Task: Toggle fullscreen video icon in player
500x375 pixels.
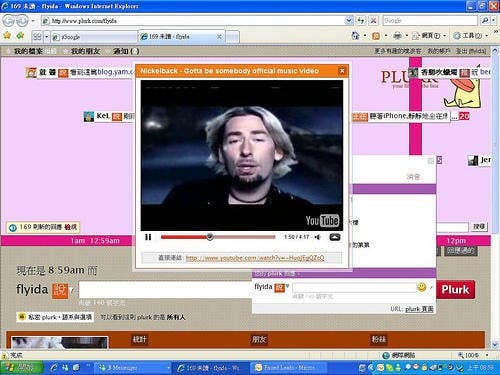Action: coord(335,237)
